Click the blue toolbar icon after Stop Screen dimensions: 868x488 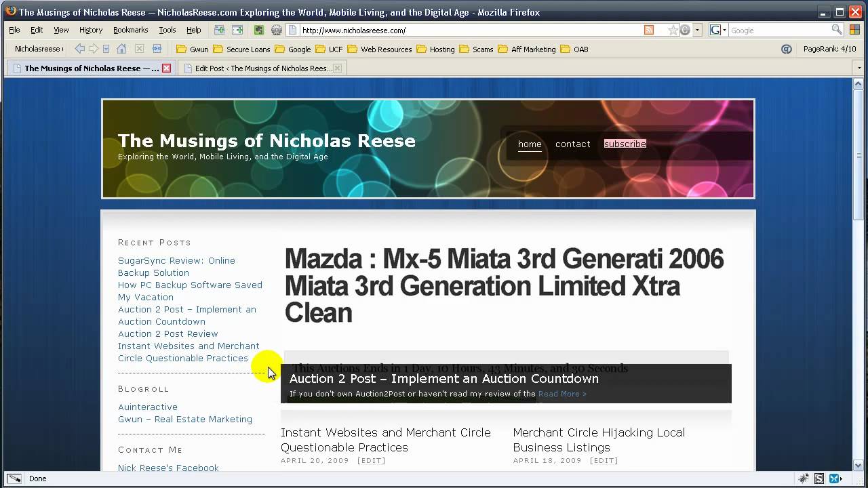[x=157, y=49]
